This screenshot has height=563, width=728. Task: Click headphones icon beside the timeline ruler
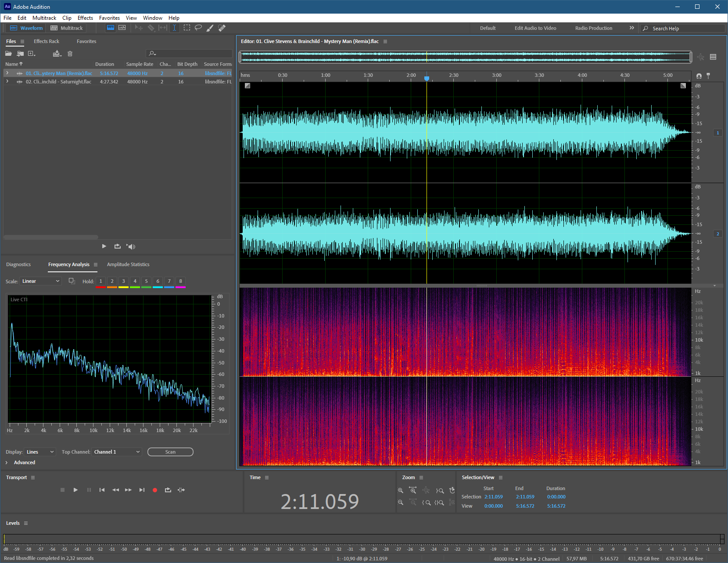tap(699, 76)
